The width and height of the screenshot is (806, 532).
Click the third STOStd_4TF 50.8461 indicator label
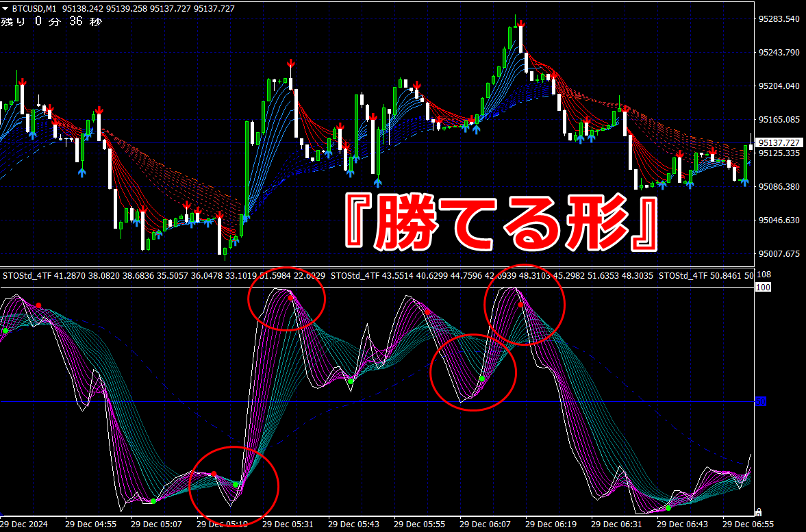700,276
